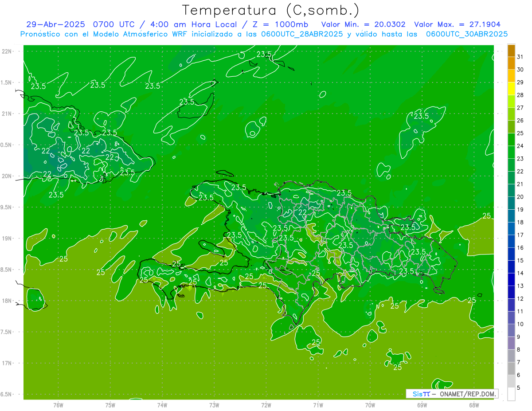This screenshot has width=532, height=411.
Task: Click the "19N" latitude axis label
Action: (x=8, y=239)
